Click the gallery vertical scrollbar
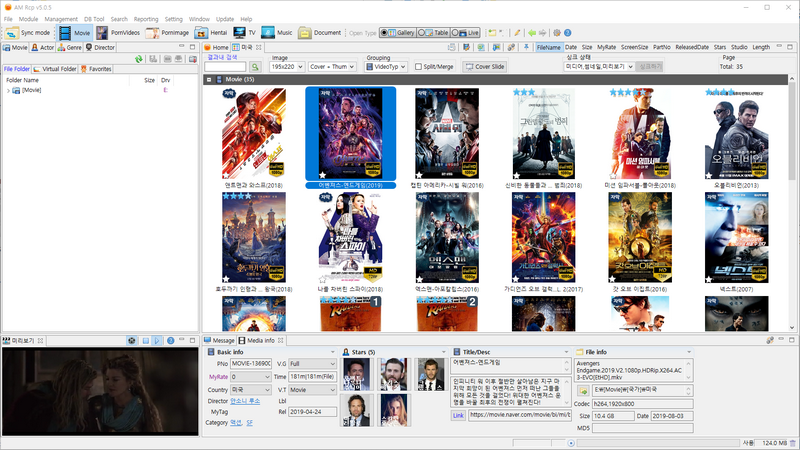The height and width of the screenshot is (450, 800). tap(792, 204)
